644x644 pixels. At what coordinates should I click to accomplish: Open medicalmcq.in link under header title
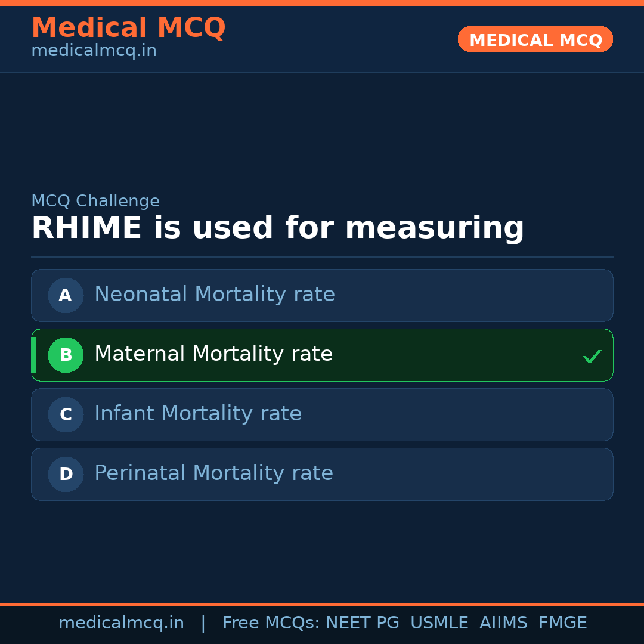pos(94,51)
